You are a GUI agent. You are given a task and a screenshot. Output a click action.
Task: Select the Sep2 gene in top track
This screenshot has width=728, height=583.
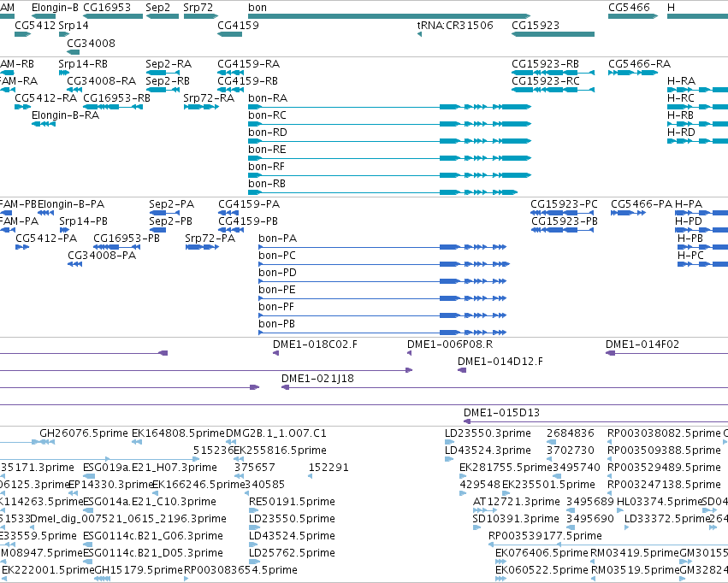[x=163, y=16]
